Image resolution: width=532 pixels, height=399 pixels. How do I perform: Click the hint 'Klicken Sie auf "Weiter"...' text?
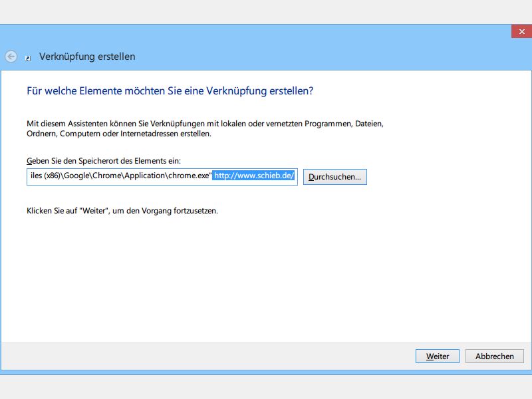122,211
